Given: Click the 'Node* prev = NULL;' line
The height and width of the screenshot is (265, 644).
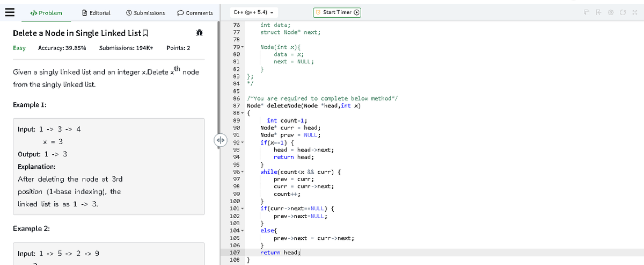Looking at the screenshot, I should [x=290, y=135].
